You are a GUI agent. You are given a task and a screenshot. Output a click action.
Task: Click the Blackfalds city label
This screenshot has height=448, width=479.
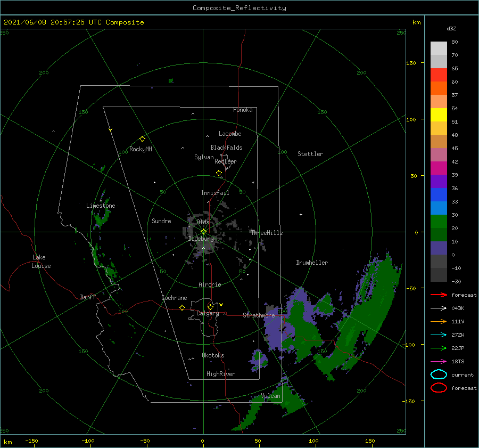tap(226, 148)
